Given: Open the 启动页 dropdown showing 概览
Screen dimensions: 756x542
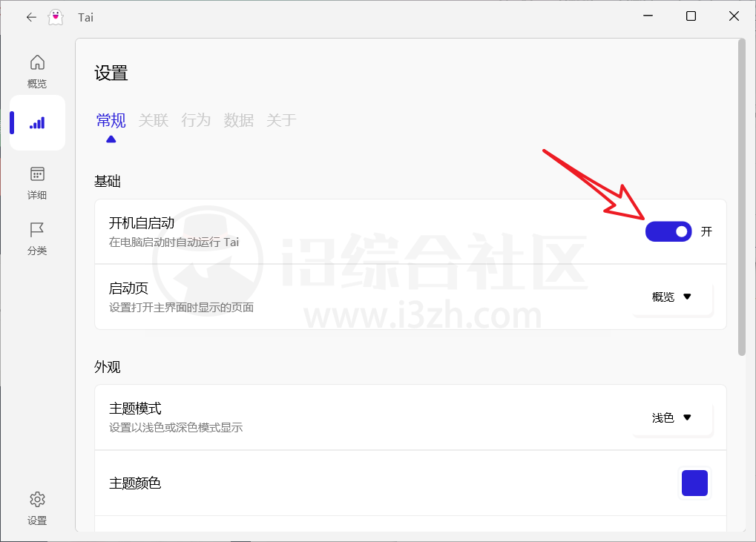Looking at the screenshot, I should 673,297.
